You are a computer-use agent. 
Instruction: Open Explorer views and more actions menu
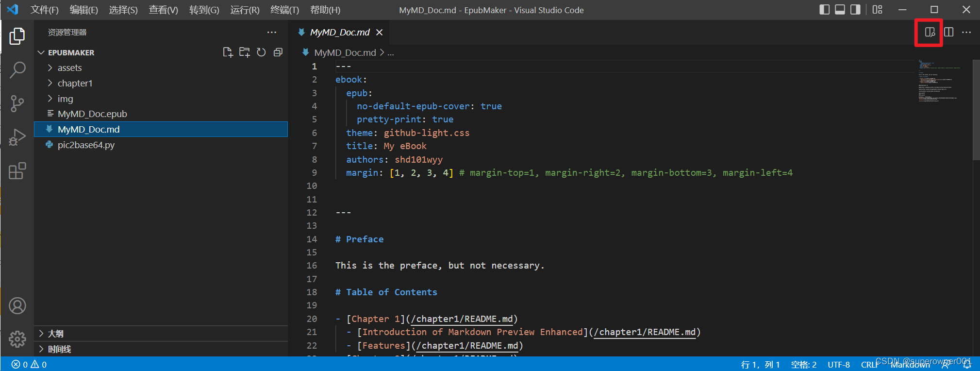pos(272,33)
